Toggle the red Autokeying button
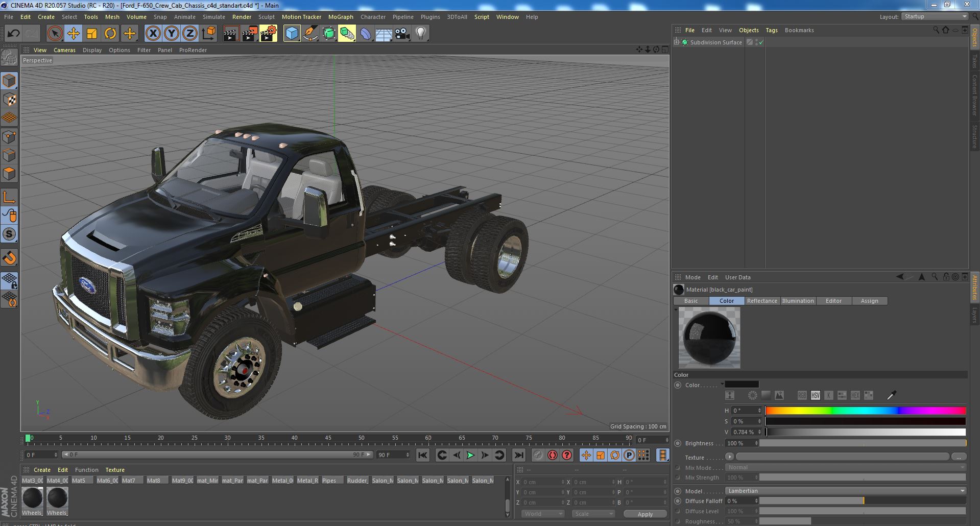The width and height of the screenshot is (980, 526). 553,455
